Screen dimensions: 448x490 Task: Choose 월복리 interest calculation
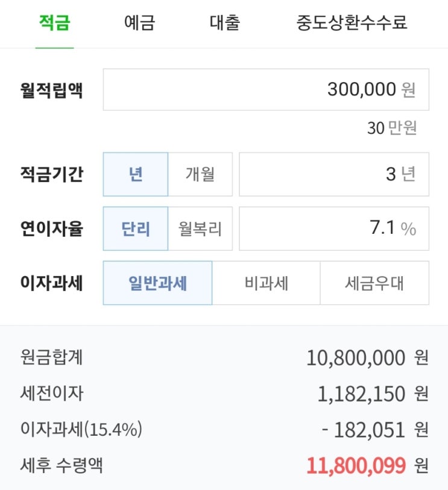click(200, 228)
